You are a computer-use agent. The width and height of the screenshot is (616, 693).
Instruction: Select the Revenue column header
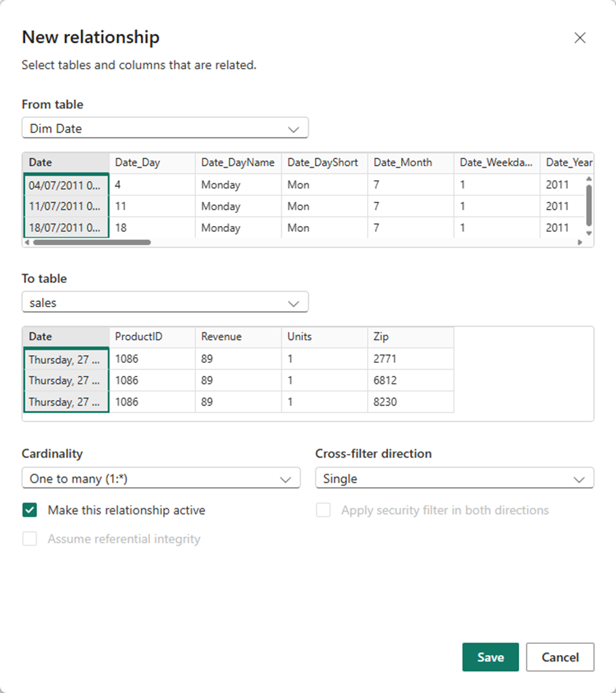237,337
